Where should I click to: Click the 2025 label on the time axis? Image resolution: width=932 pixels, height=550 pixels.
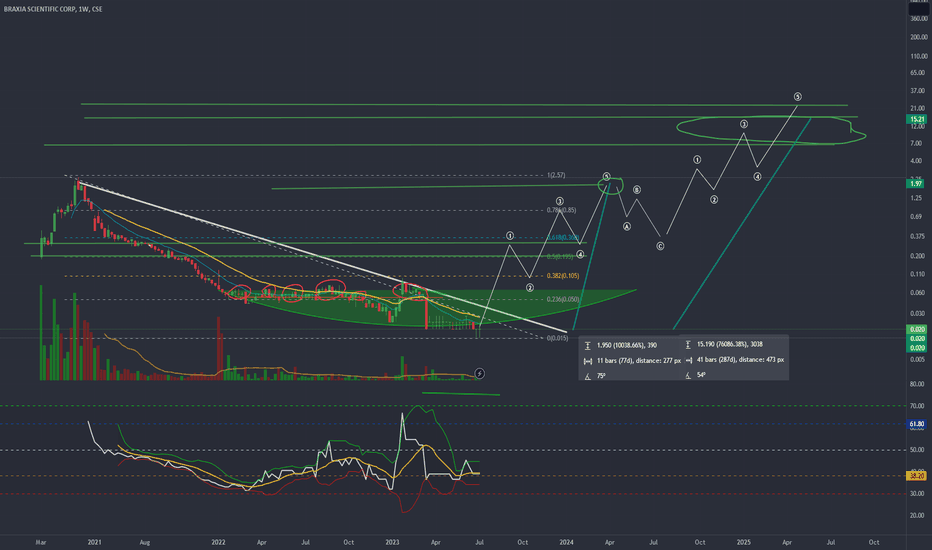(x=744, y=542)
